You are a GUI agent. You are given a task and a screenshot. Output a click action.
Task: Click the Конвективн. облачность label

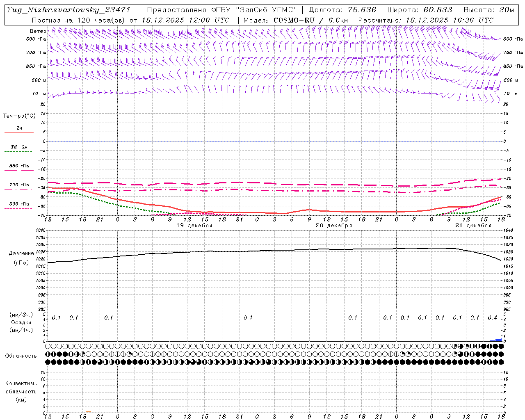(x=21, y=387)
